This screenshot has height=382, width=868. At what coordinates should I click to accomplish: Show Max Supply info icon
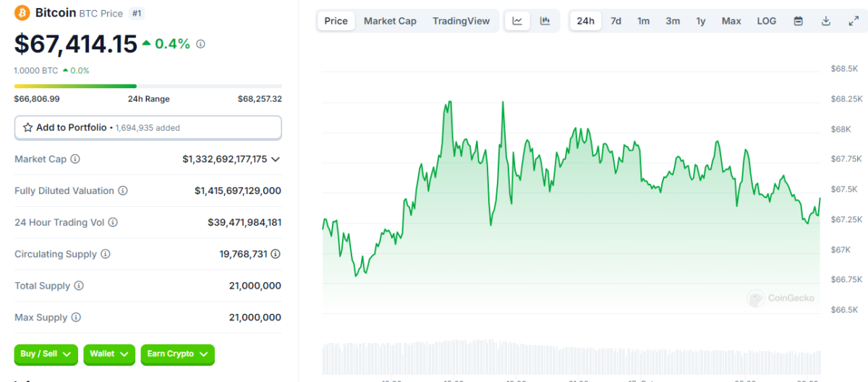click(76, 317)
